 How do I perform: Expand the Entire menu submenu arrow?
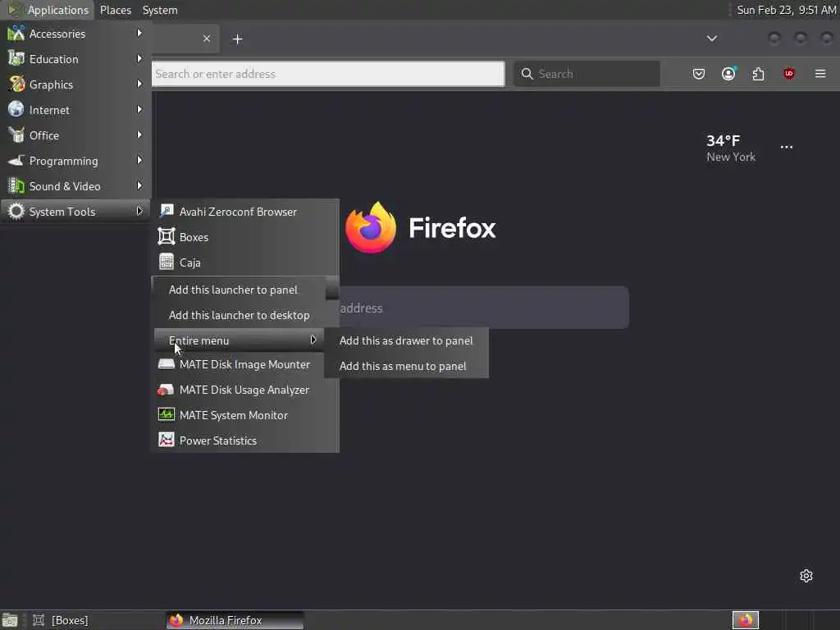[313, 340]
